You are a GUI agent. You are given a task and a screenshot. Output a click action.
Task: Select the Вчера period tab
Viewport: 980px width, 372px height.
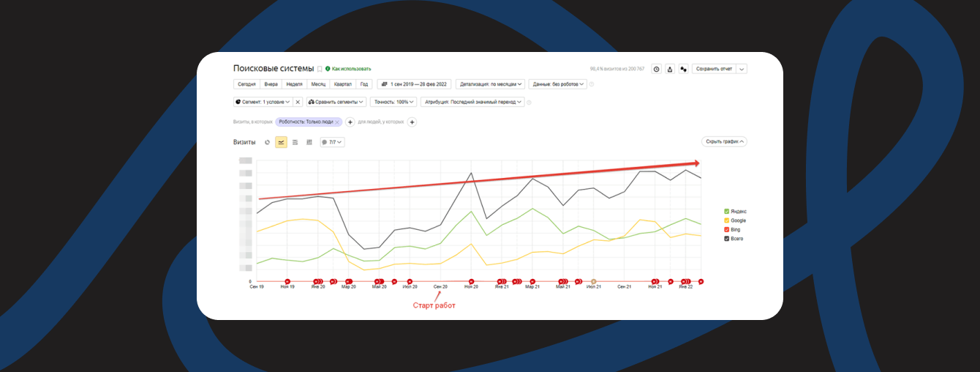point(271,84)
